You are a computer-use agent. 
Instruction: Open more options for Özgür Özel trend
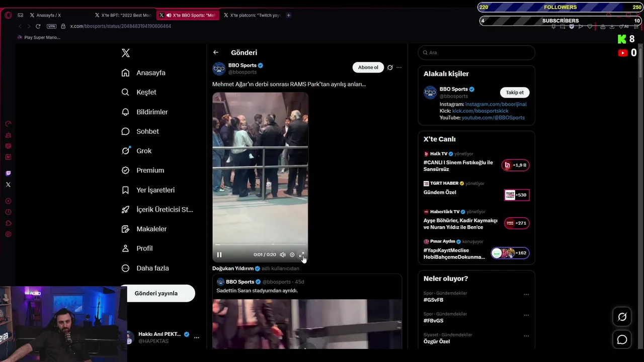pyautogui.click(x=526, y=336)
